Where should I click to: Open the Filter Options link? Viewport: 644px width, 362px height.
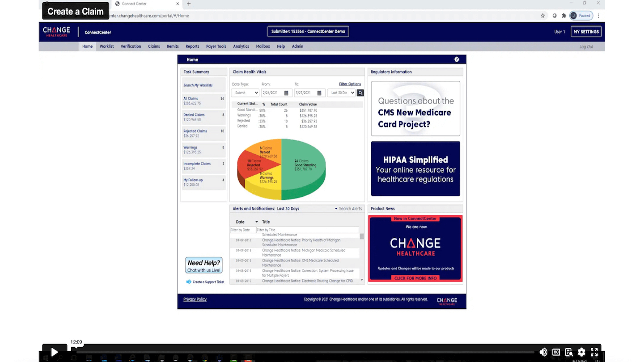[x=350, y=84]
